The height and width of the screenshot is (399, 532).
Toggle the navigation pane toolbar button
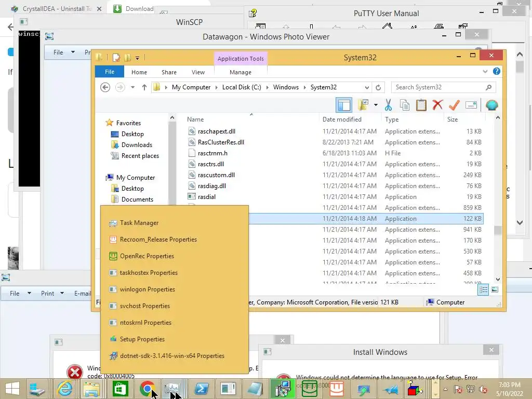coord(344,105)
